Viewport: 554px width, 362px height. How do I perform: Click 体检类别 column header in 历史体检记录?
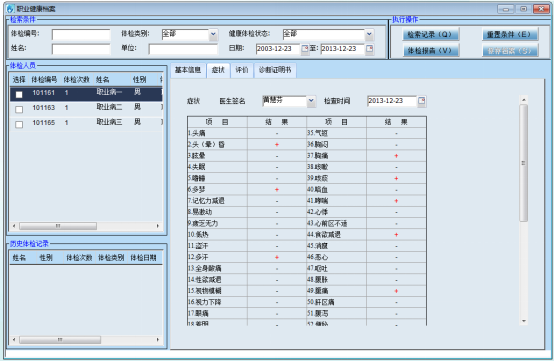point(111,257)
